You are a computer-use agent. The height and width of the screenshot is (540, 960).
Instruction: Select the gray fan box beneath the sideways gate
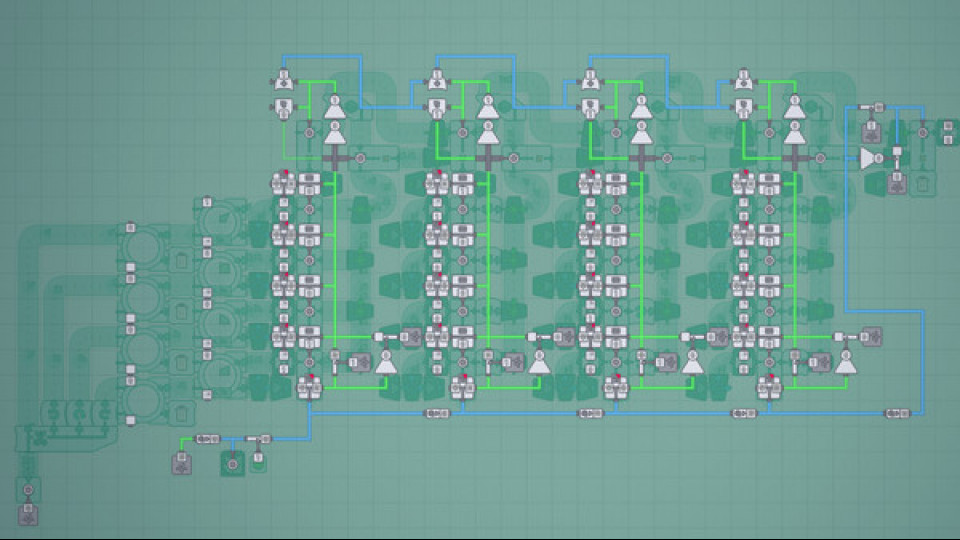(x=897, y=183)
